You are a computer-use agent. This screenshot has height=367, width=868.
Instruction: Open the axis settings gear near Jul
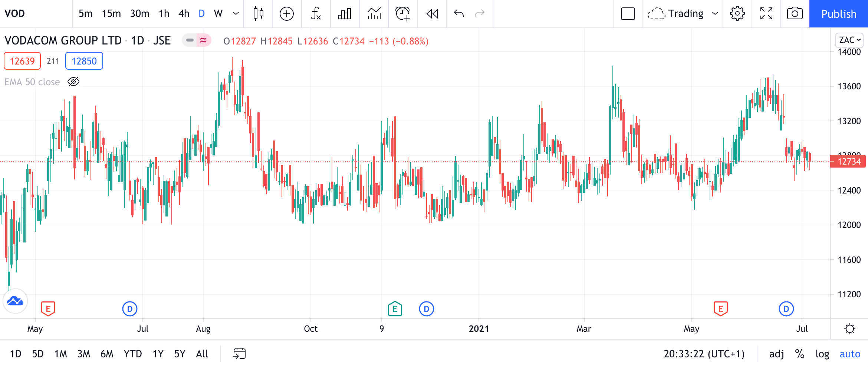849,329
